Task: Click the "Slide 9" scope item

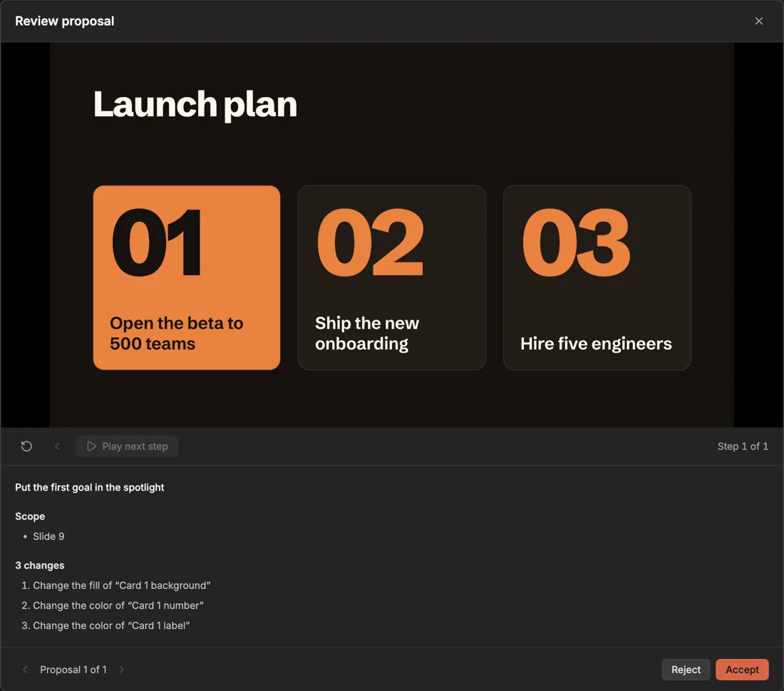Action: [48, 536]
